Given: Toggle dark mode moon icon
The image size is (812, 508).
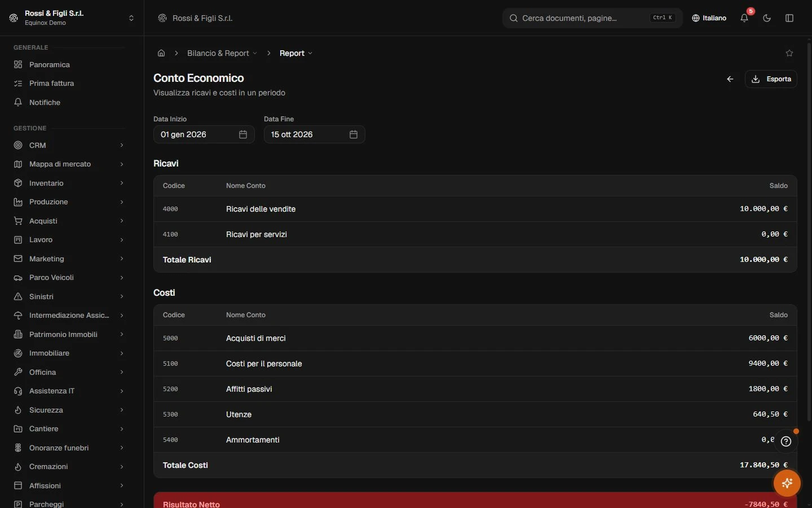Looking at the screenshot, I should click(x=767, y=18).
